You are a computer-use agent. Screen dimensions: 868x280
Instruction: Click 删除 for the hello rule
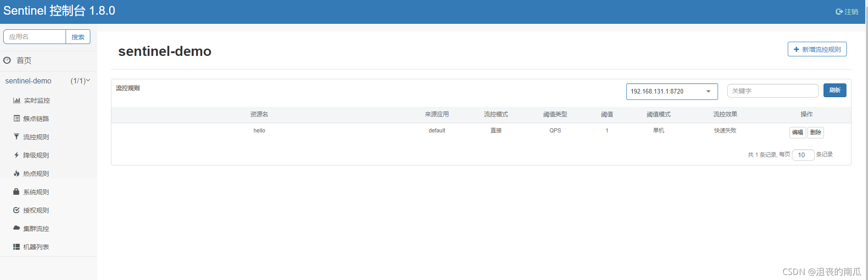coord(816,132)
